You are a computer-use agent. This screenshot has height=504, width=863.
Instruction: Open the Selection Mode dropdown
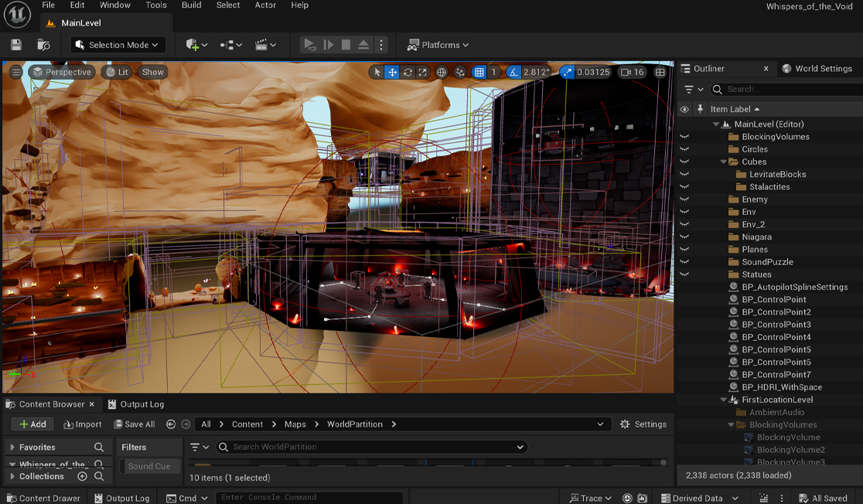118,45
